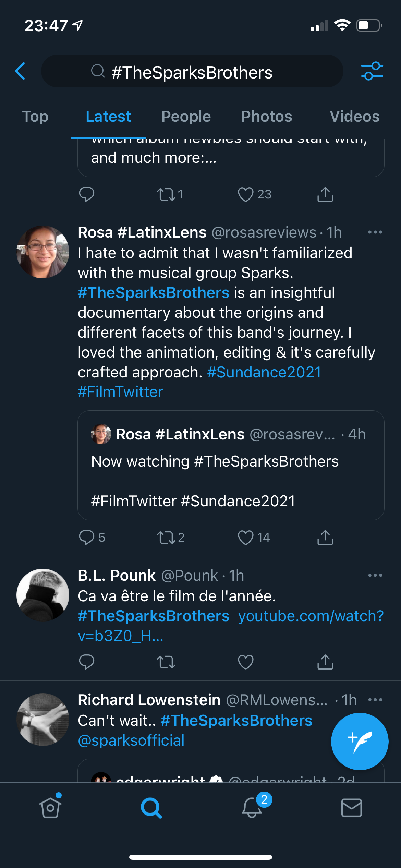Retweet Rosa's tweet with 2 retweets
Viewport: 401px width, 868px height.
point(166,537)
